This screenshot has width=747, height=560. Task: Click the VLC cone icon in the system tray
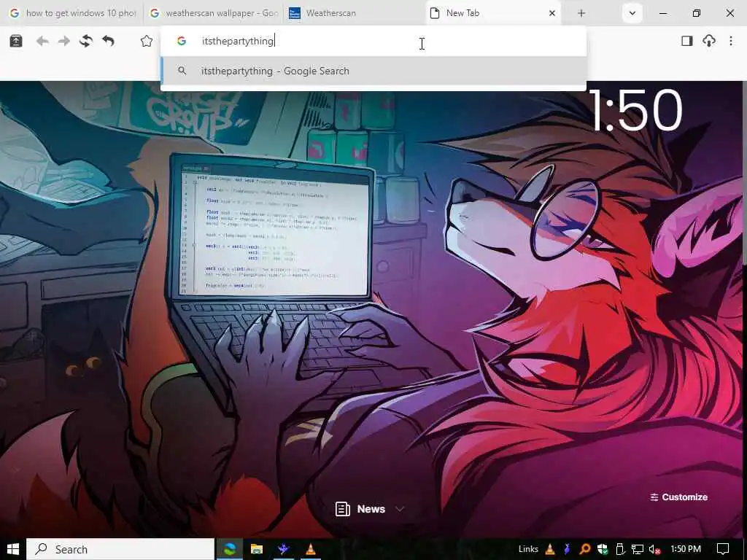(550, 549)
